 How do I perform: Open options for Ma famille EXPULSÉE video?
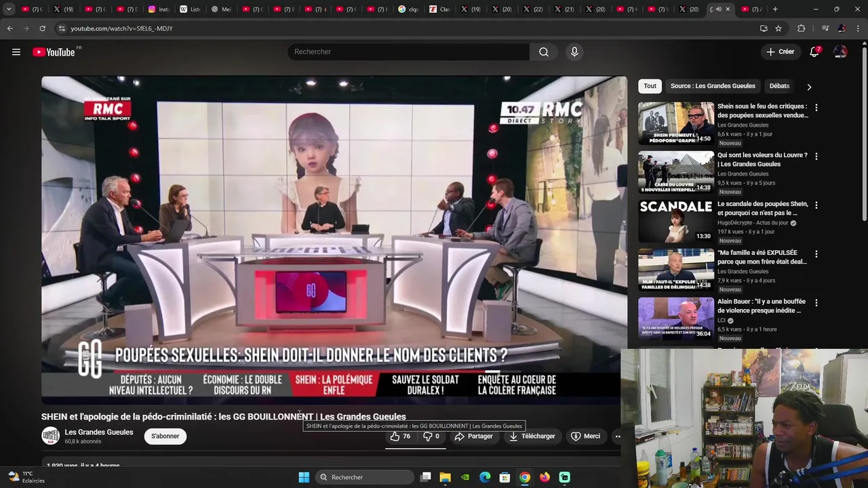(816, 254)
